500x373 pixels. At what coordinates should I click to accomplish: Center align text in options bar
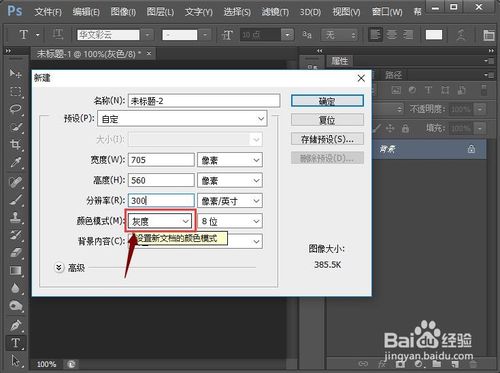click(392, 35)
